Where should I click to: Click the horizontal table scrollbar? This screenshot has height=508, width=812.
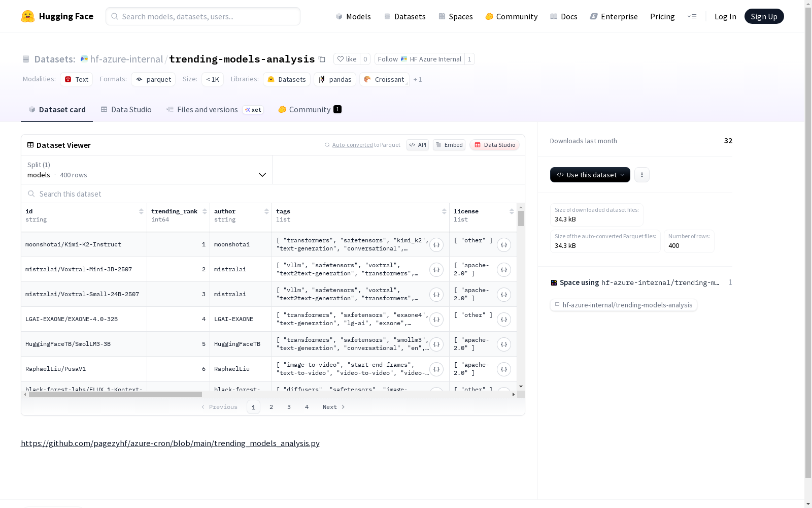click(x=115, y=394)
